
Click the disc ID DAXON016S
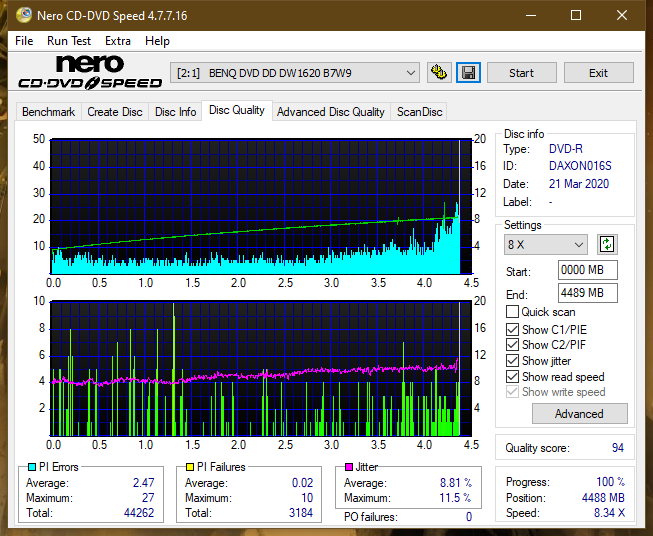580,166
